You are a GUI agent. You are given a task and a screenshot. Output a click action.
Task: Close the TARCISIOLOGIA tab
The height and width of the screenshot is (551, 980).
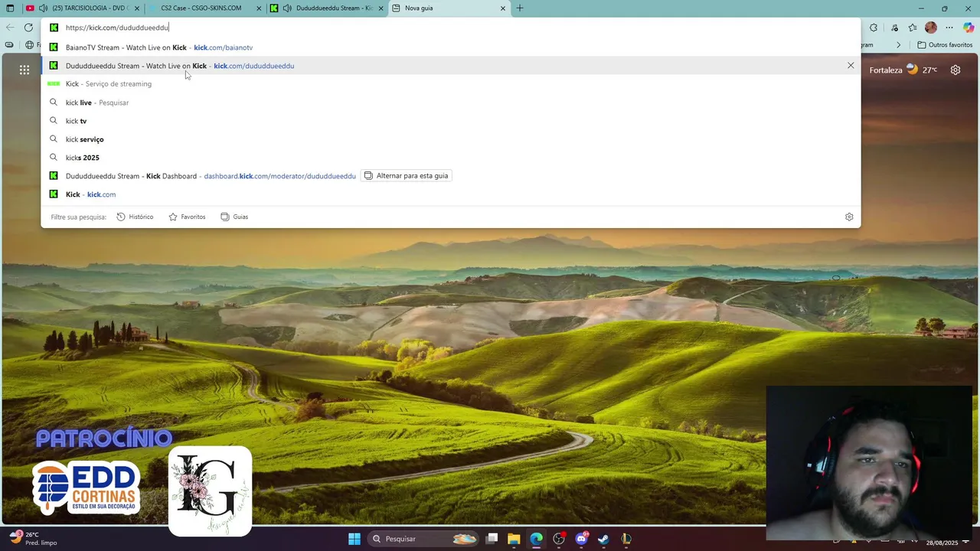tap(137, 8)
